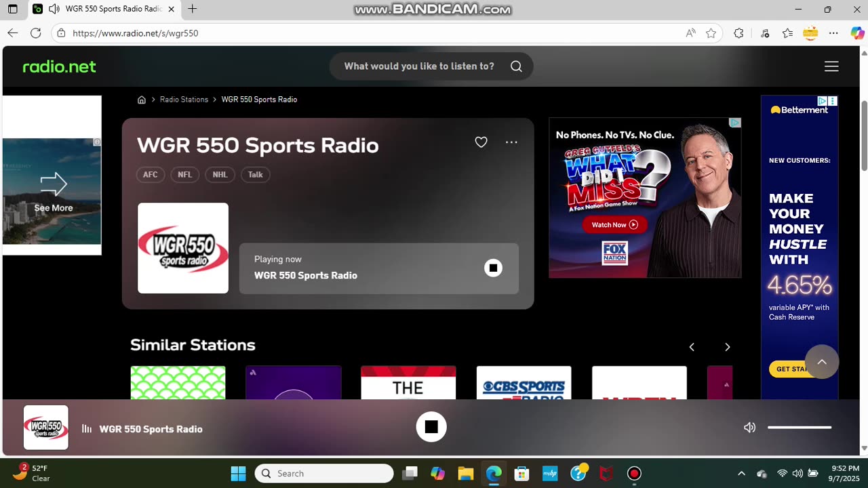Refresh the page

coord(36,33)
